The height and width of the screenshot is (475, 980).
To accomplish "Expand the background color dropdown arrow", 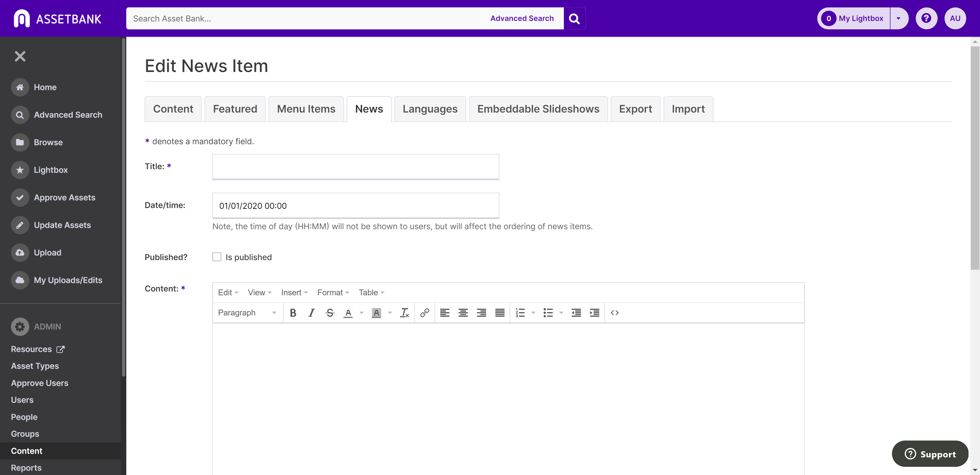I will [390, 313].
